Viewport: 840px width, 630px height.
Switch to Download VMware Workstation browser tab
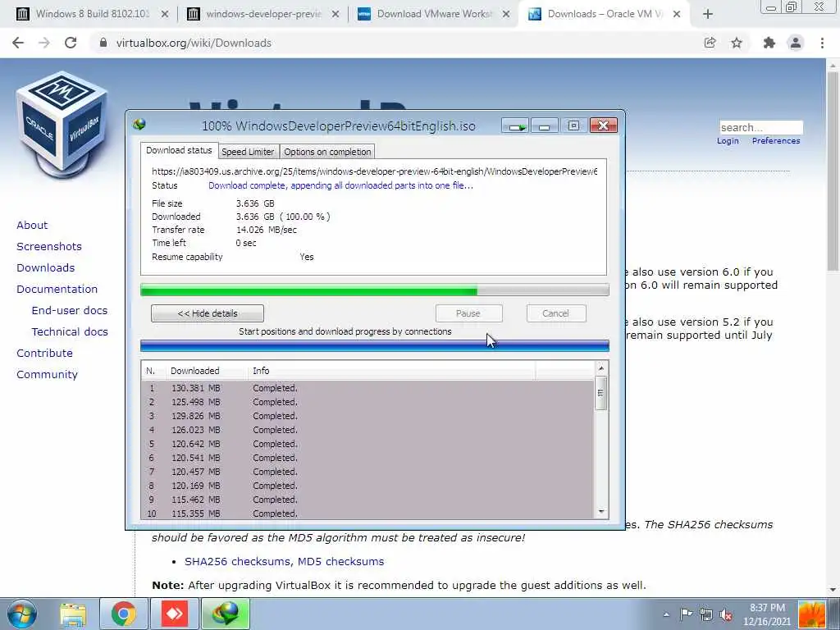click(x=435, y=14)
